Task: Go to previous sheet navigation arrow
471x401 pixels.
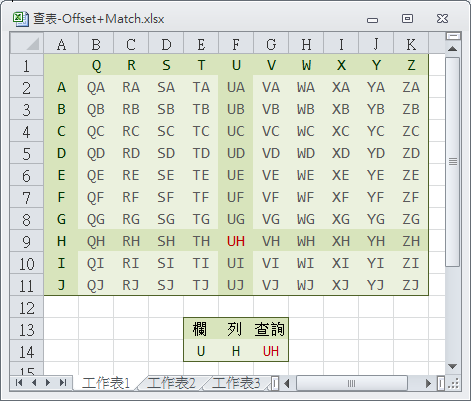Action: 34,383
